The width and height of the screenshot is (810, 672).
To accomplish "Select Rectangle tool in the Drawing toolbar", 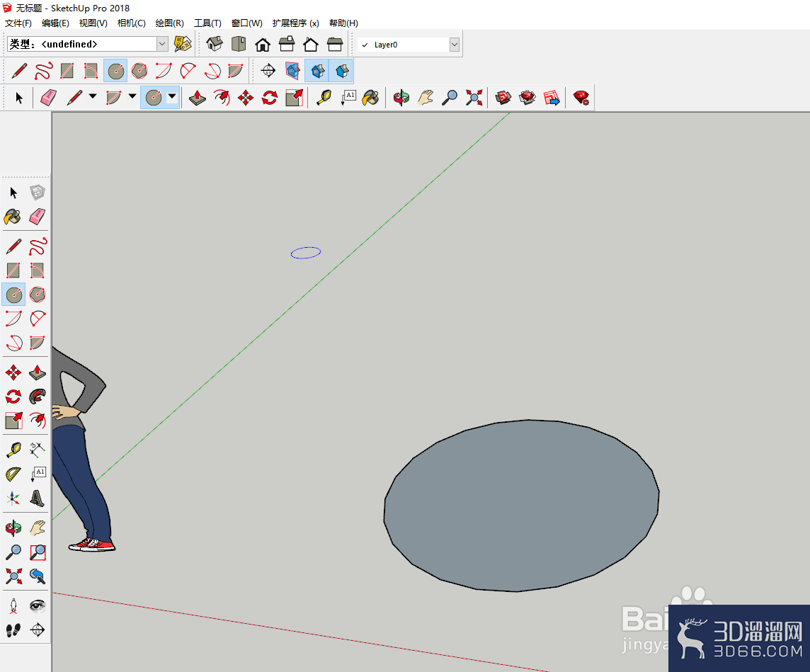I will coord(67,70).
